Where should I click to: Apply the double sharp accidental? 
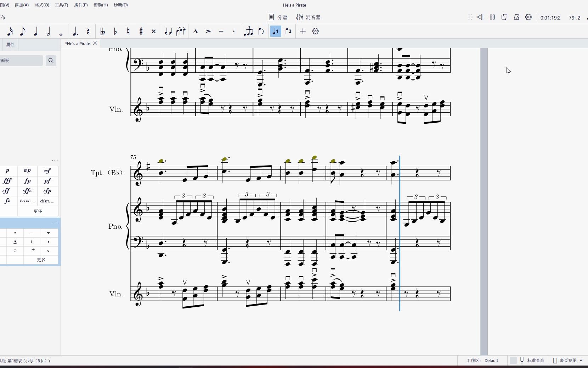tap(154, 31)
